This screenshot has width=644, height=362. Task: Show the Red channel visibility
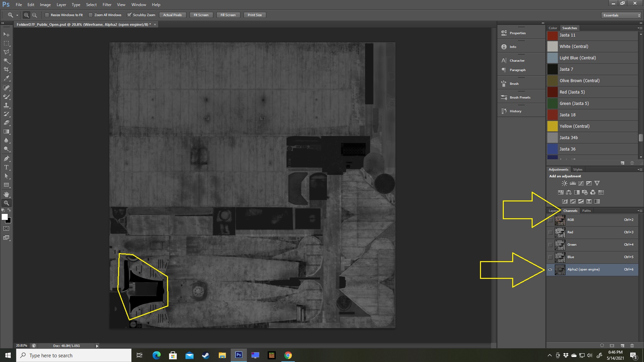coord(550,232)
